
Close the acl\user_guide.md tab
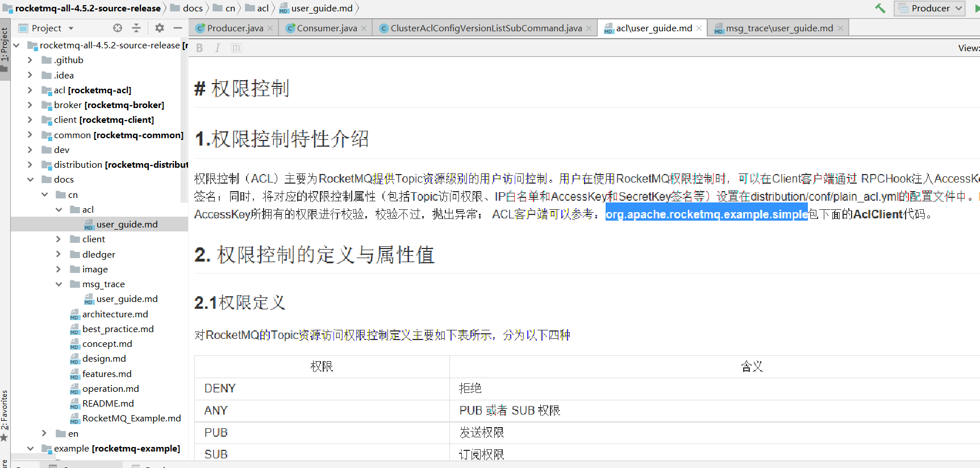(699, 28)
